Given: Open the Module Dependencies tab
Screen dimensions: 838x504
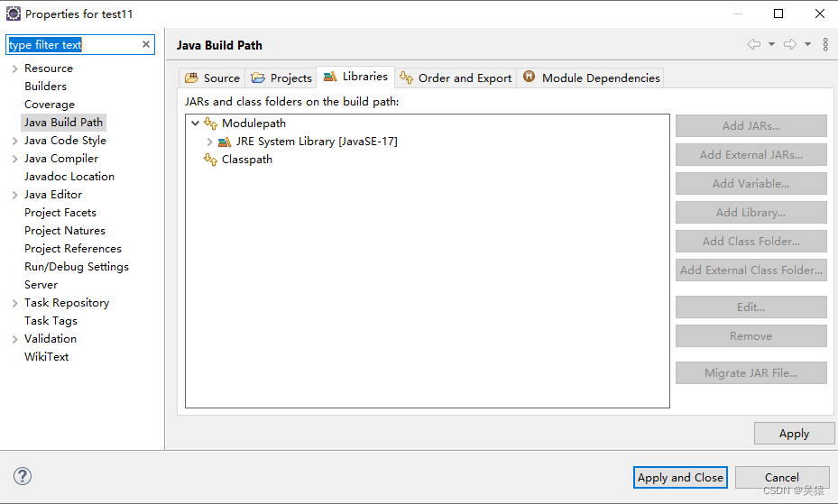Looking at the screenshot, I should (591, 78).
